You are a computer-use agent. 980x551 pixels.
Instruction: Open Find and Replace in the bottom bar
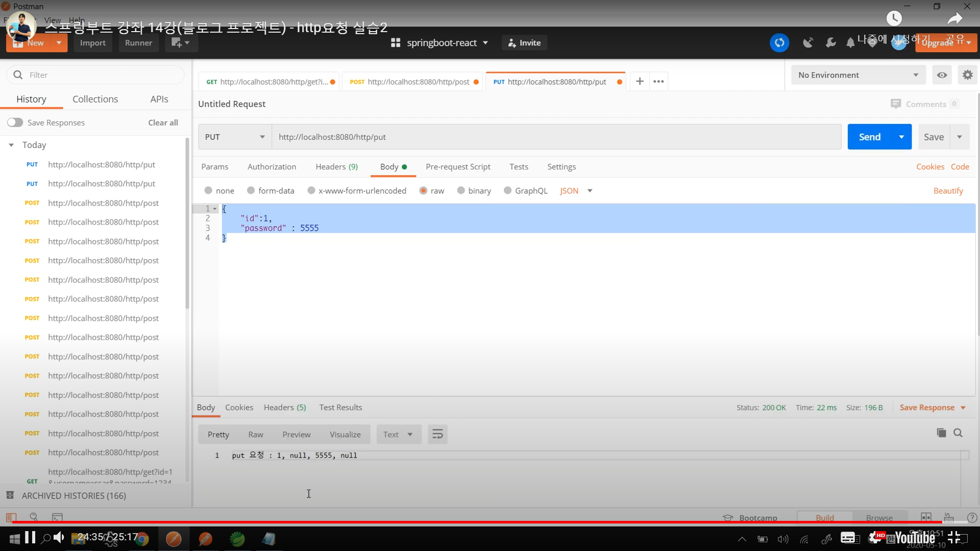coord(34,517)
